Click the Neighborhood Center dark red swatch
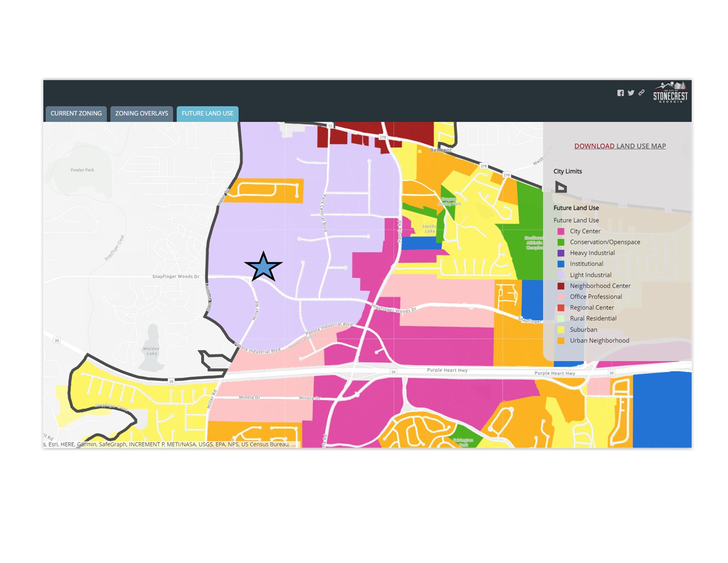The height and width of the screenshot is (563, 728). point(561,286)
